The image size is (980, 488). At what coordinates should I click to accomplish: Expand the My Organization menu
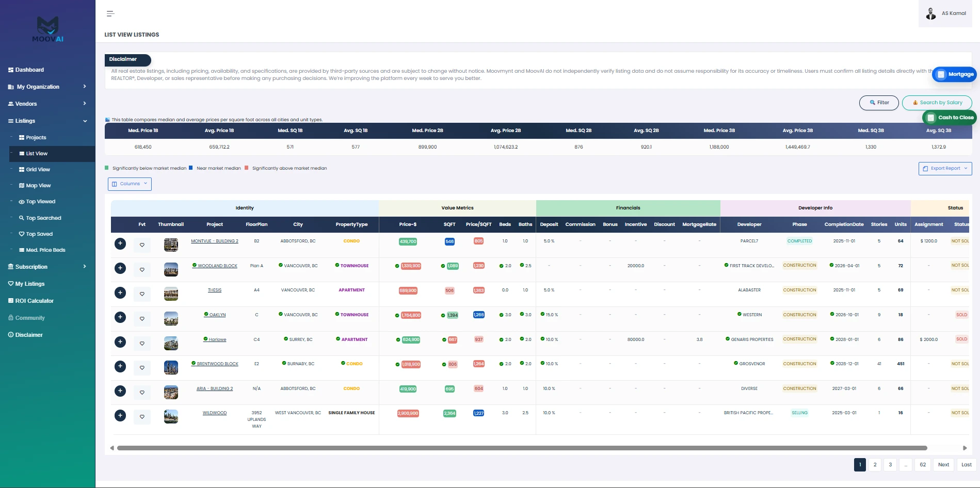point(47,87)
